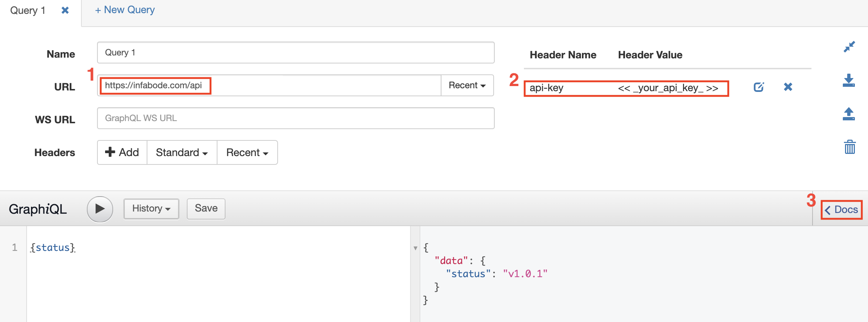Open the Recent headers dropdown
Viewport: 868px width, 322px height.
[247, 152]
